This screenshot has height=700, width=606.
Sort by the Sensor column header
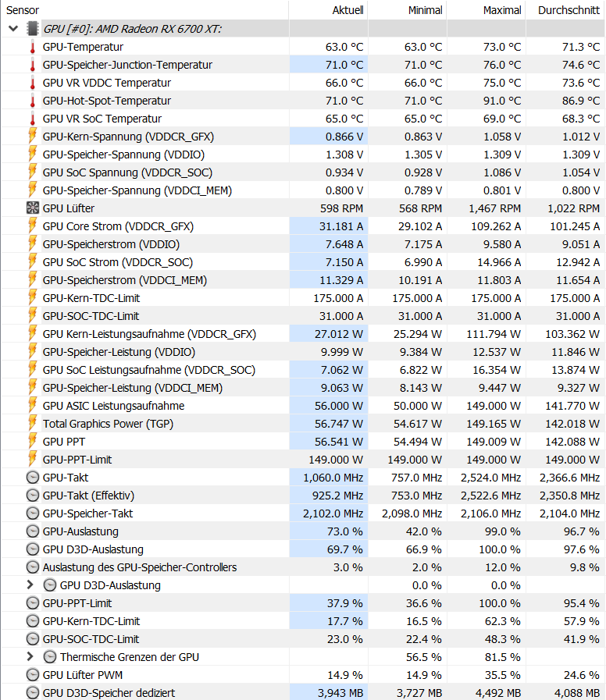coord(144,10)
